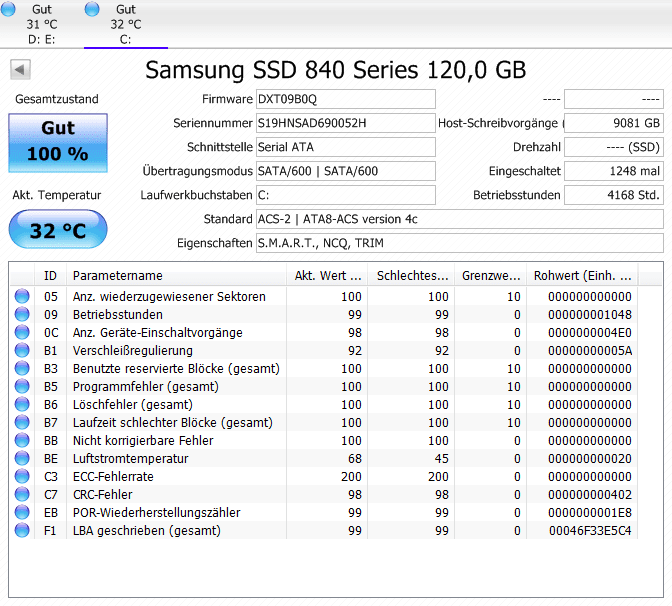Click the back arrow disk navigation button
Image resolution: width=672 pixels, height=606 pixels.
pyautogui.click(x=21, y=70)
